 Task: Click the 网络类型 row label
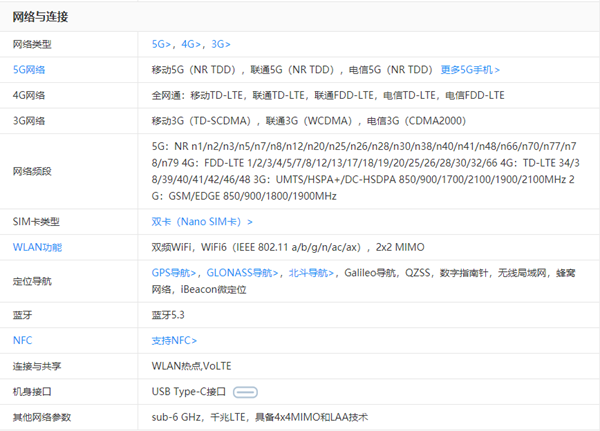[x=31, y=45]
